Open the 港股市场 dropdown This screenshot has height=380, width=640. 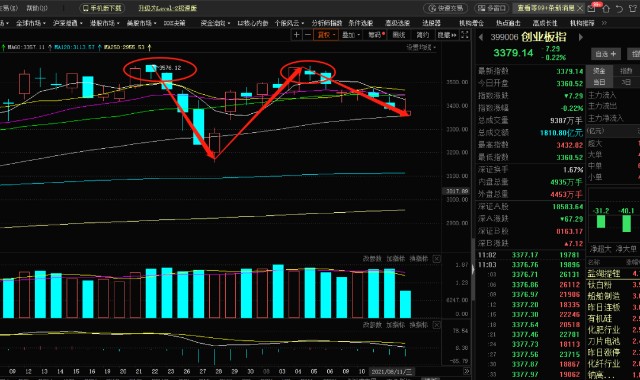pyautogui.click(x=104, y=23)
